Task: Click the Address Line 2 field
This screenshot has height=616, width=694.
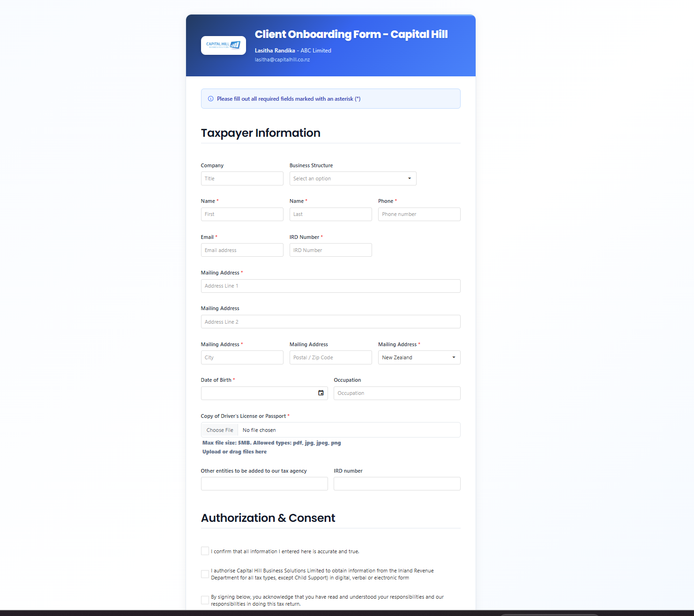Action: point(331,322)
